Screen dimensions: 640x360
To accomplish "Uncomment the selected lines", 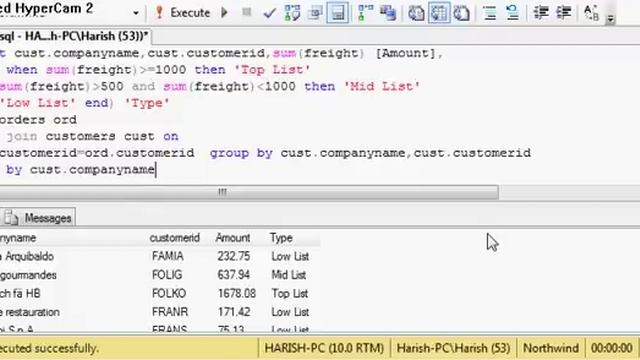I will point(513,13).
